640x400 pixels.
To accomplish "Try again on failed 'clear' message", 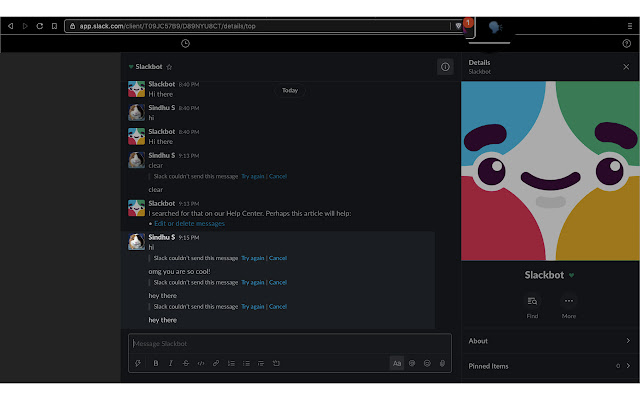I will tap(253, 176).
